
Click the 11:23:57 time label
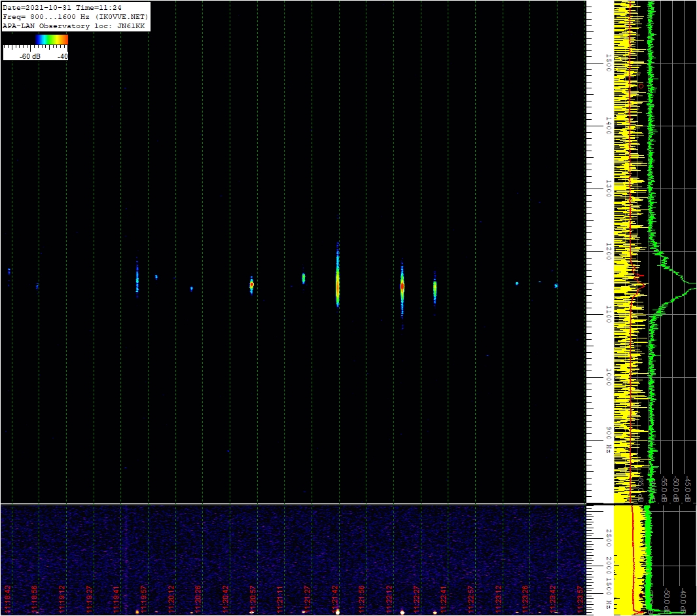coord(580,599)
